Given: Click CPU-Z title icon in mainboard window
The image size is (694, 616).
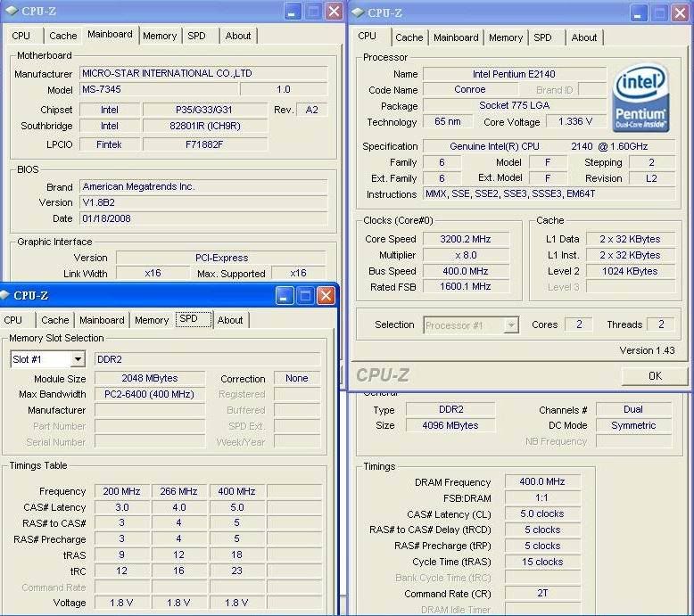Looking at the screenshot, I should (x=12, y=11).
